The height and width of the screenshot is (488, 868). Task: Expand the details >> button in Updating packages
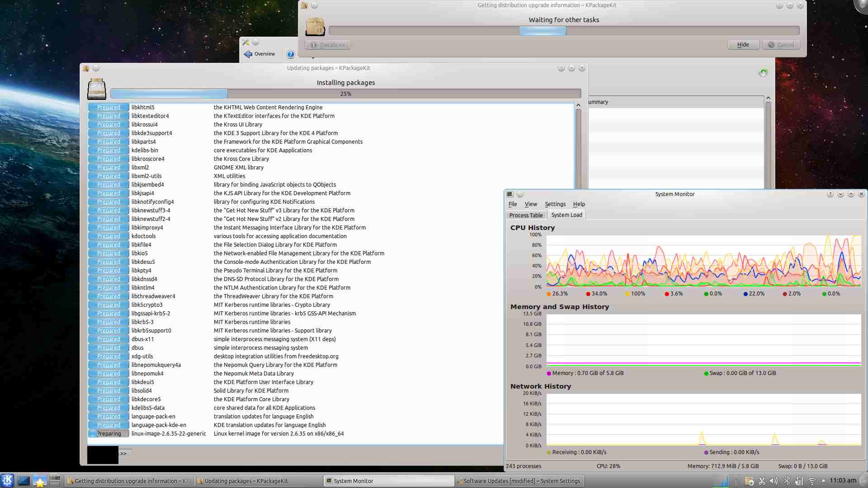[x=124, y=453]
